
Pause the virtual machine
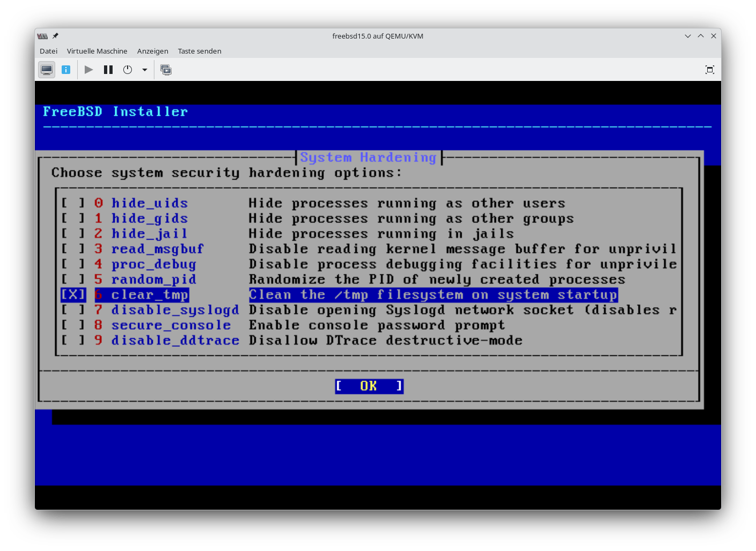tap(108, 70)
